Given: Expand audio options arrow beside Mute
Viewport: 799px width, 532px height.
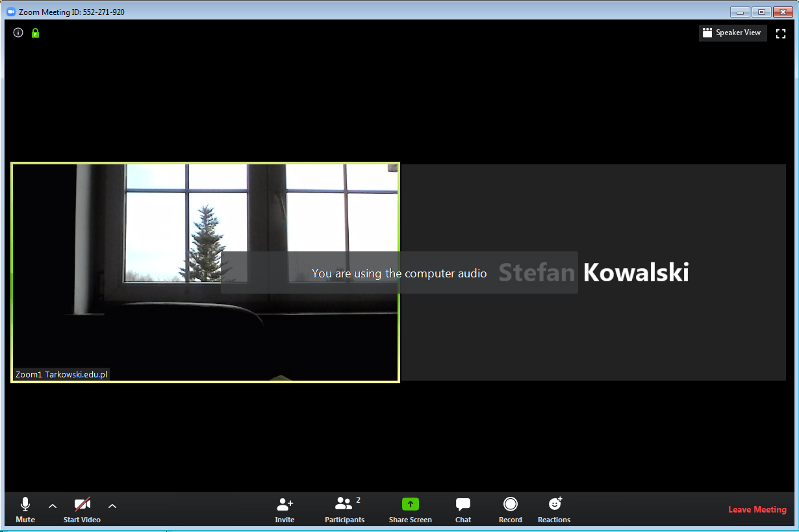Looking at the screenshot, I should click(53, 506).
